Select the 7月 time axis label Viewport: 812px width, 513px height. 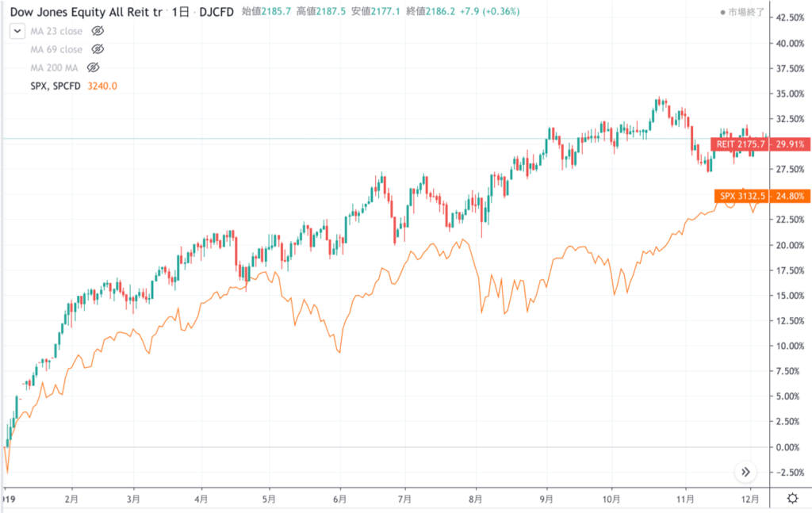pos(404,499)
